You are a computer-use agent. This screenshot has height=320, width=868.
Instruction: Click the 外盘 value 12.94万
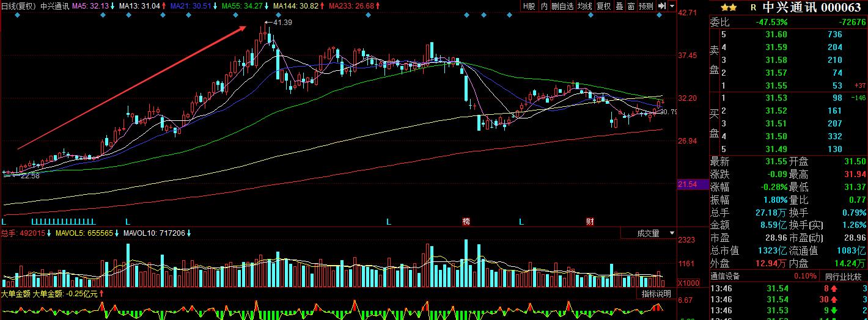[771, 264]
